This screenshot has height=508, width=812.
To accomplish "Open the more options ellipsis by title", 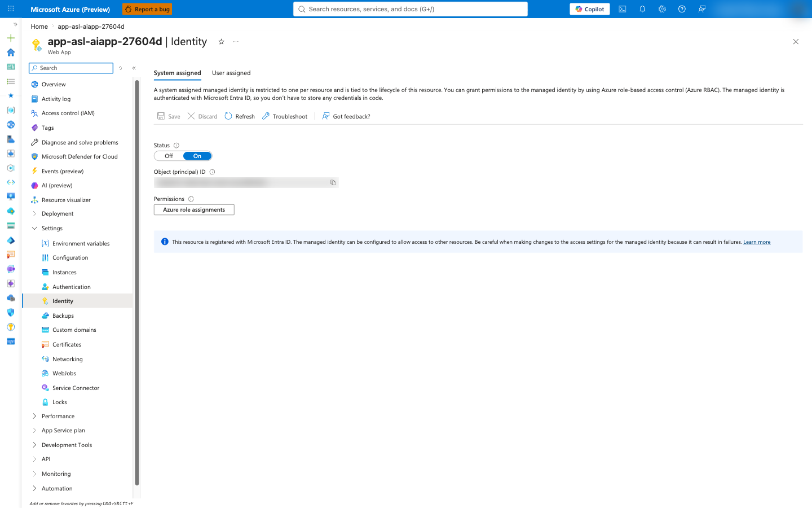I will (236, 42).
